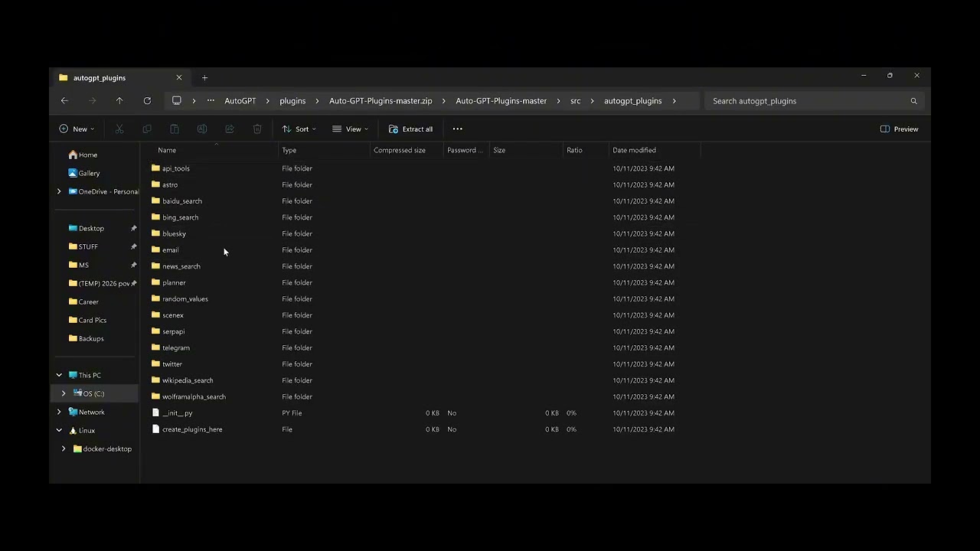
Task: Click the Copy toolbar icon
Action: coord(147,129)
